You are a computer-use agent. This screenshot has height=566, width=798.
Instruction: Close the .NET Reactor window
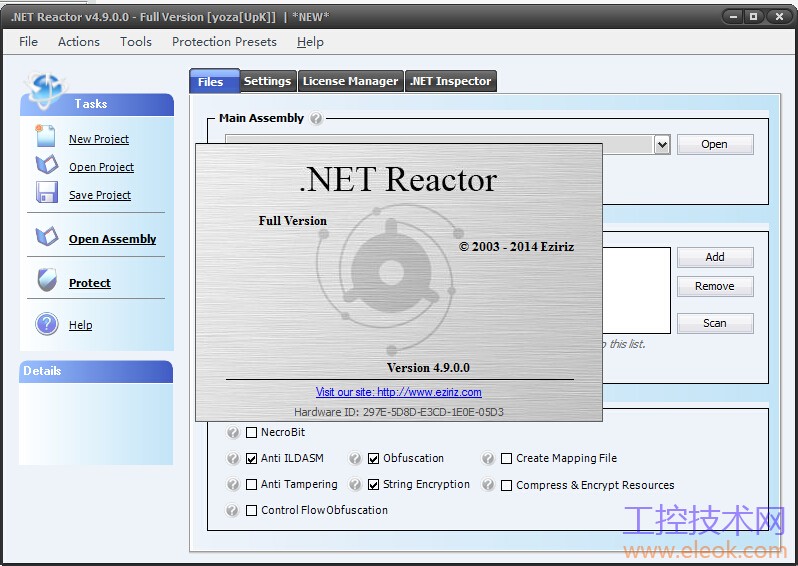[x=779, y=17]
